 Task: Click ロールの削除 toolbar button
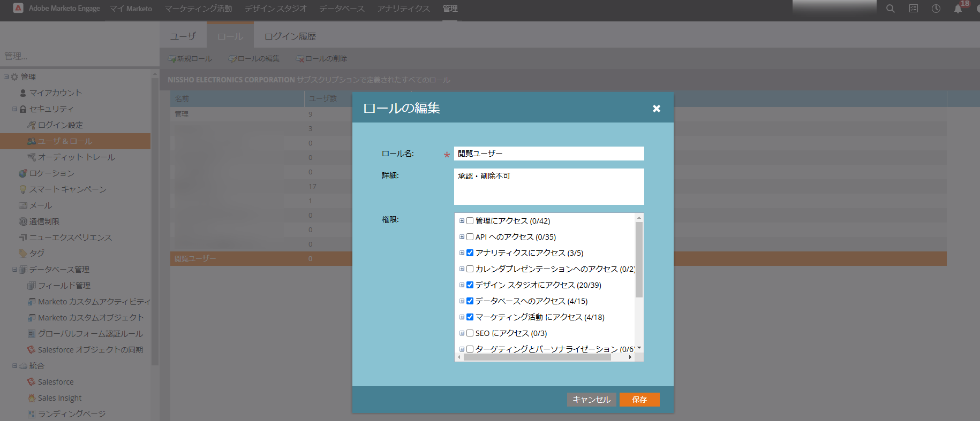[321, 59]
